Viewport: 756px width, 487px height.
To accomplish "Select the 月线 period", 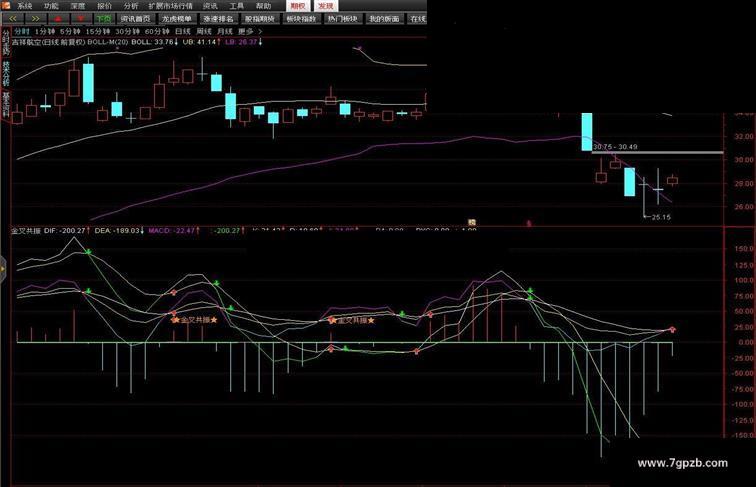I will click(225, 31).
